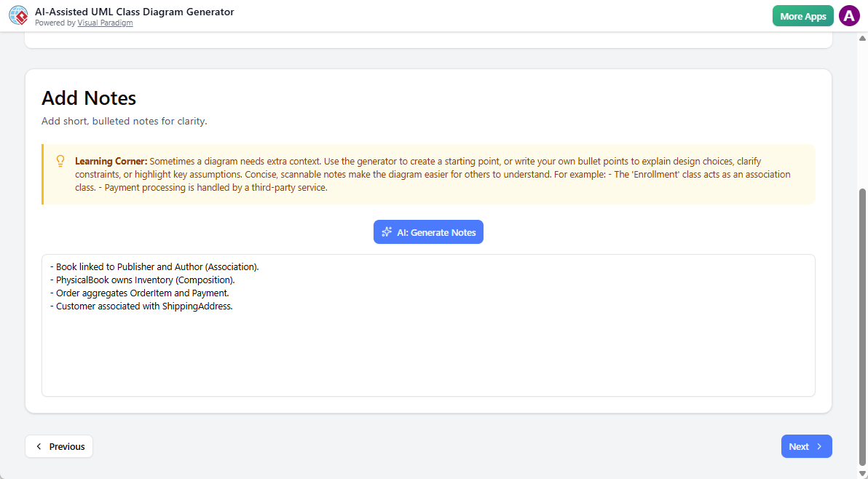Screen dimensions: 868x479
Task: Open the Visual Paradigm link
Action: pos(105,23)
